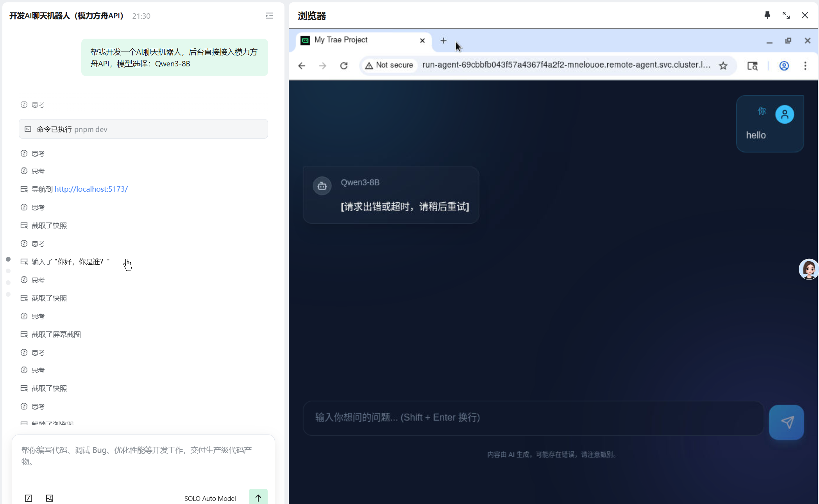819x504 pixels.
Task: Click the green up-arrow send button
Action: click(258, 497)
